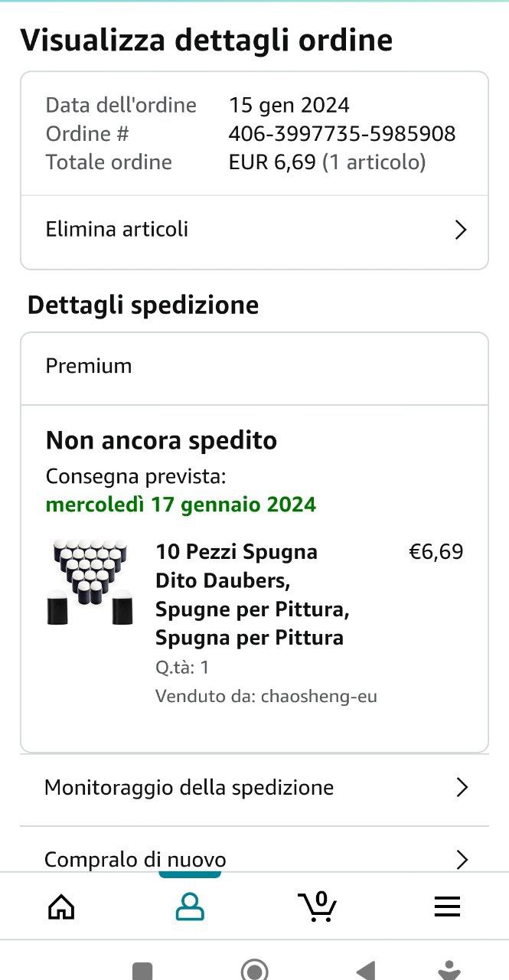Open the 10 Pezzi Spugna product title

click(252, 595)
